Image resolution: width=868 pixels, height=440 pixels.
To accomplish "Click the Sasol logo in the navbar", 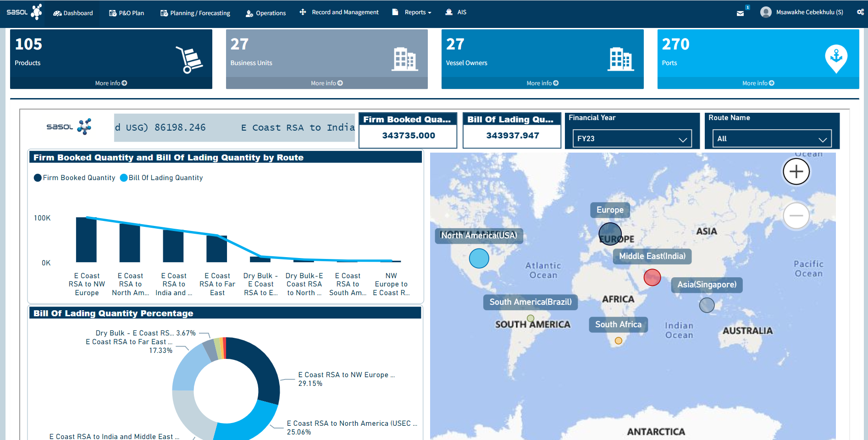I will [x=24, y=12].
